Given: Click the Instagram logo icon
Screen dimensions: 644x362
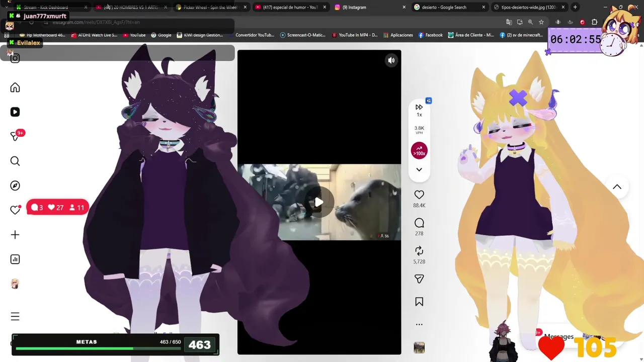Looking at the screenshot, I should (x=15, y=58).
